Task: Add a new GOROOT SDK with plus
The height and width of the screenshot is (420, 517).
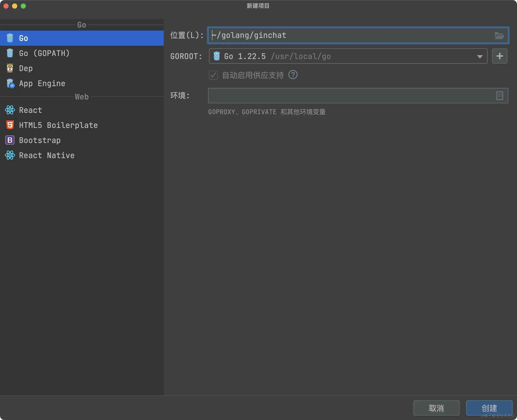Action: pos(499,56)
